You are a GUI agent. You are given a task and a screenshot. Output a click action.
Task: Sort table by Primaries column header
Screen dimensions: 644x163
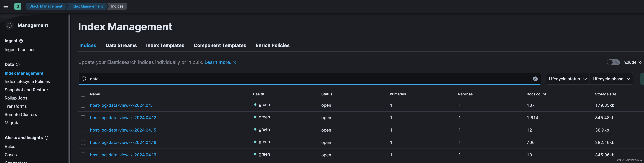click(x=398, y=94)
